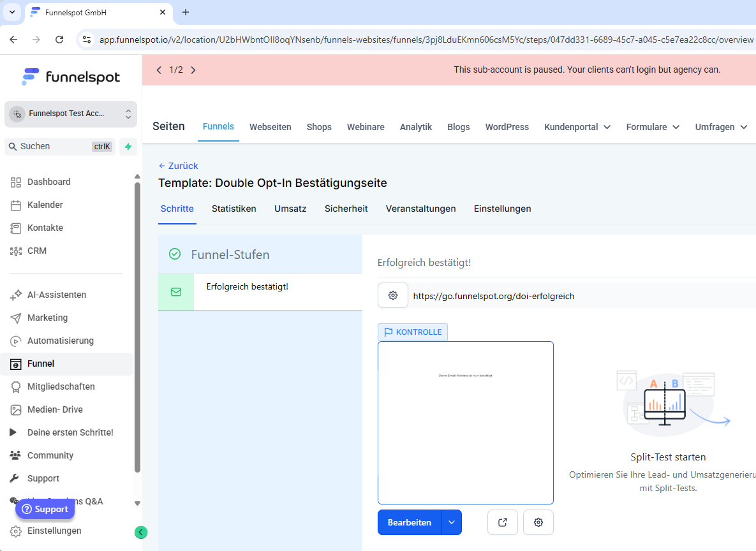This screenshot has width=756, height=551.
Task: Open step URL settings gear next to the link
Action: pyautogui.click(x=393, y=295)
